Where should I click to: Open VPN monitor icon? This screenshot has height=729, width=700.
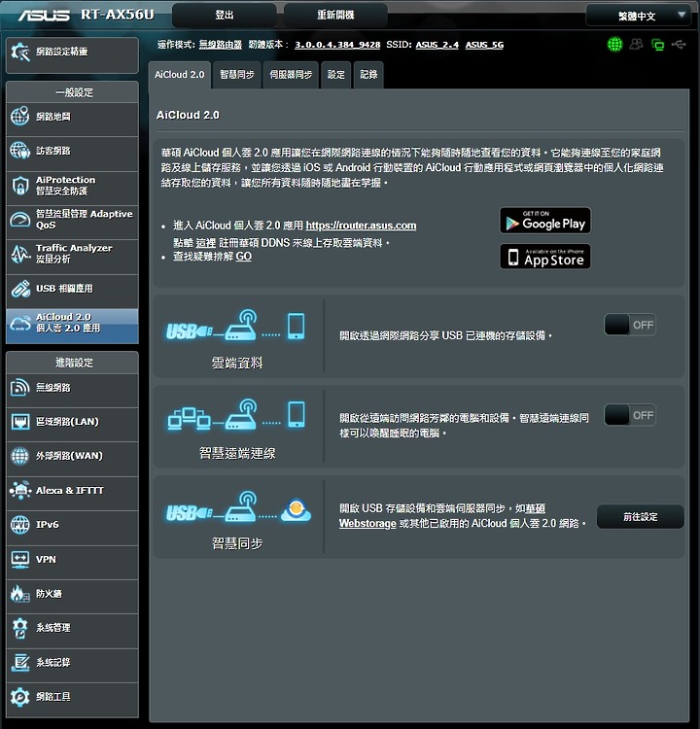coord(20,559)
